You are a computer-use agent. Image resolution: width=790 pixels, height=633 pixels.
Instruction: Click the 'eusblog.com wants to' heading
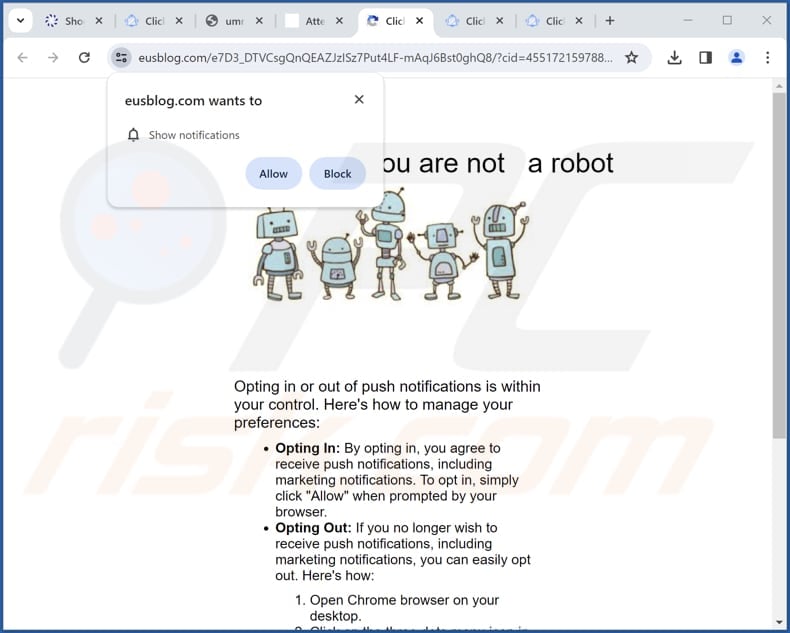point(193,101)
